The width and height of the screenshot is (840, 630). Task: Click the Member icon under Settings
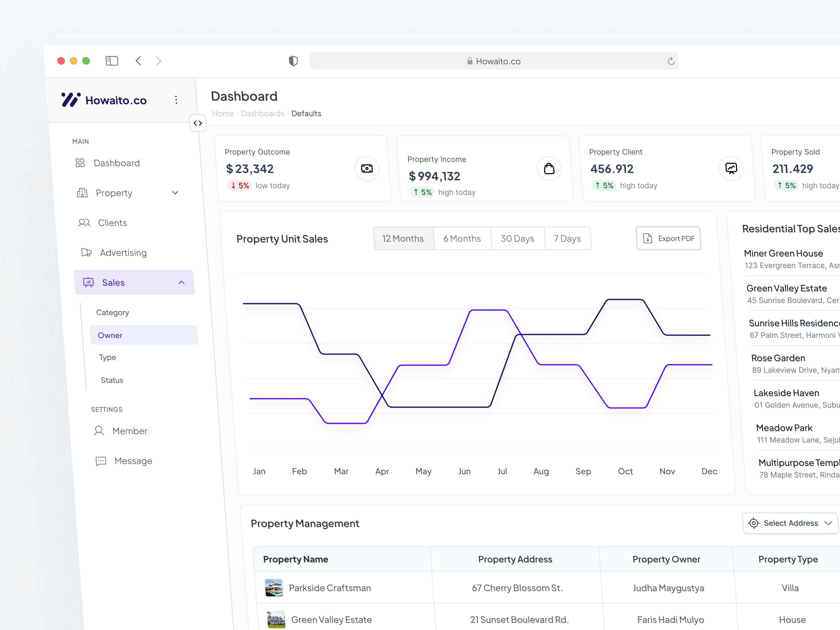click(99, 431)
